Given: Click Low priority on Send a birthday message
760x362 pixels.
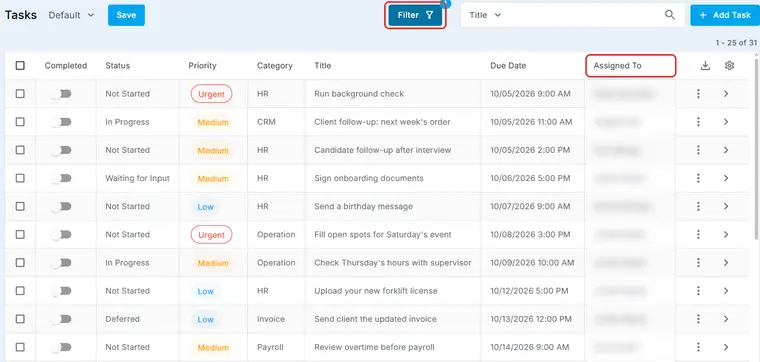Looking at the screenshot, I should tap(206, 206).
